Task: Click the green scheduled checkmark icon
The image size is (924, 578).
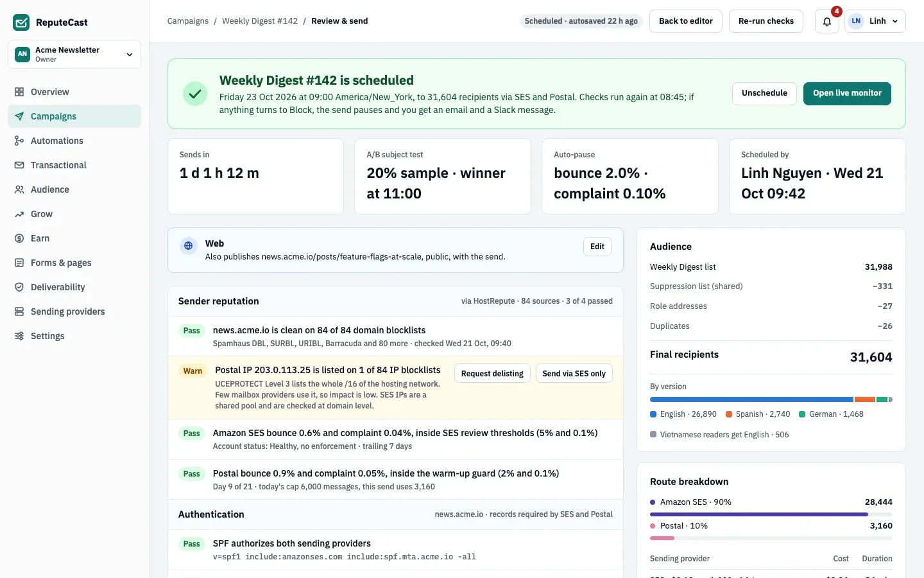Action: (195, 94)
